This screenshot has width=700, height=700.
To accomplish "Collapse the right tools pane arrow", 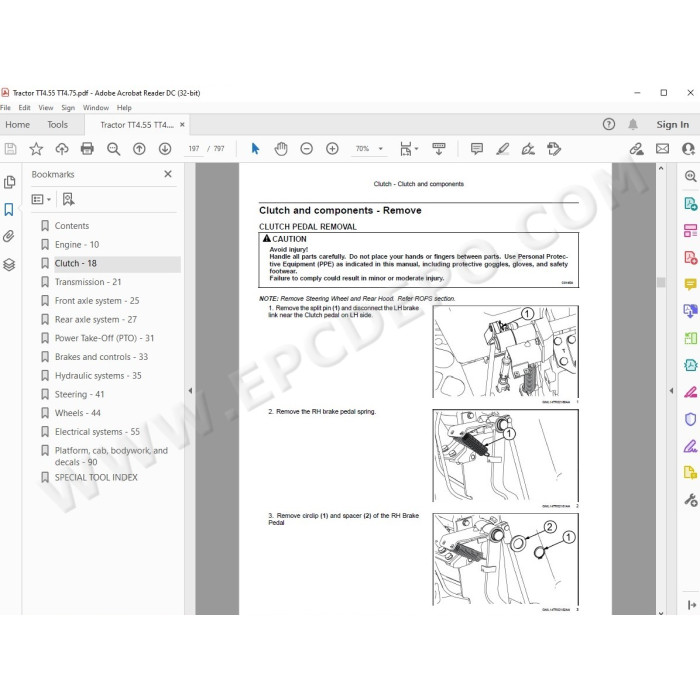I will tap(671, 391).
